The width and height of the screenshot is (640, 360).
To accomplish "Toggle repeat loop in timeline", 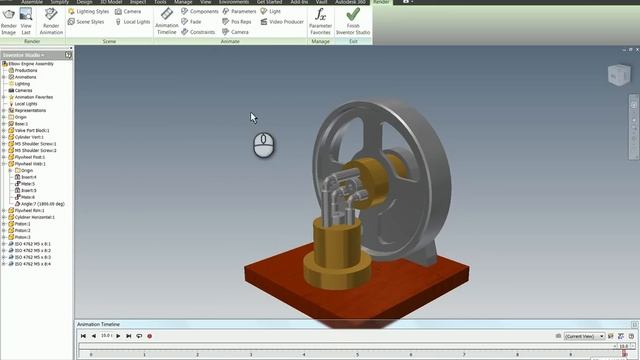I will pos(139,336).
